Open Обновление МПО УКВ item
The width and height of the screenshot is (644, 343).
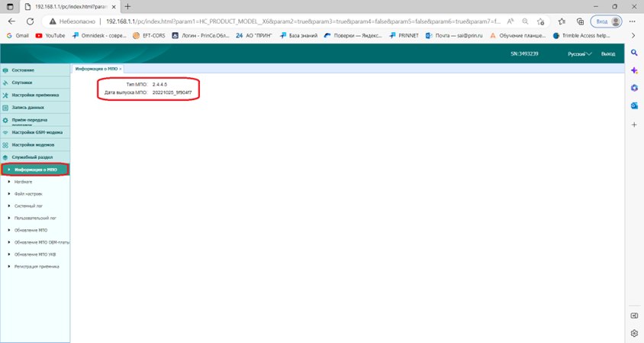click(x=35, y=254)
